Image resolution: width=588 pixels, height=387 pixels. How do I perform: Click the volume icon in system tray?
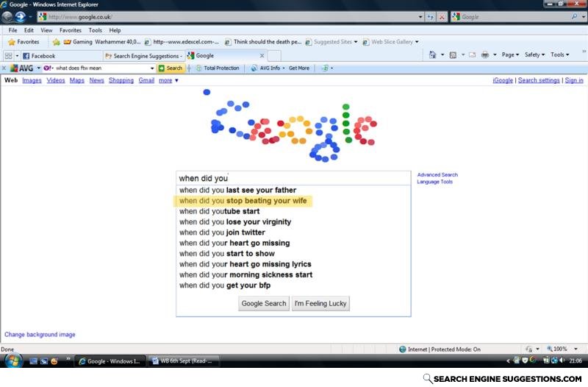pyautogui.click(x=562, y=361)
